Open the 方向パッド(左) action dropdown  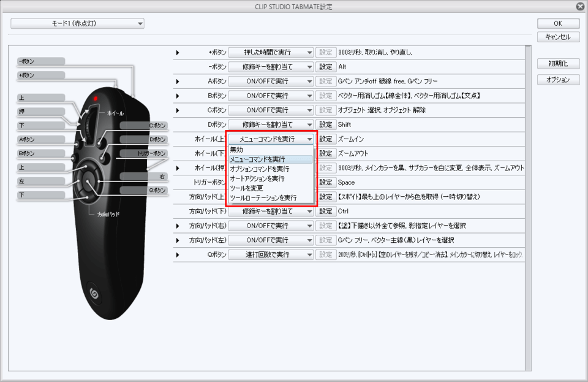271,240
